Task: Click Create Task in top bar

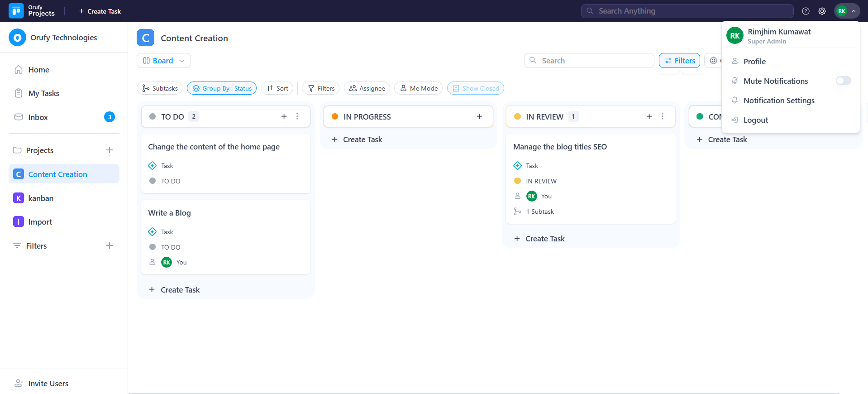Action: coord(100,11)
